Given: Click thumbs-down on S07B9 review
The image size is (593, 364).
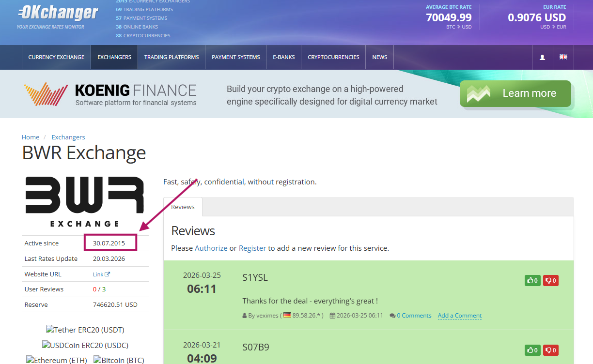Looking at the screenshot, I should point(551,350).
